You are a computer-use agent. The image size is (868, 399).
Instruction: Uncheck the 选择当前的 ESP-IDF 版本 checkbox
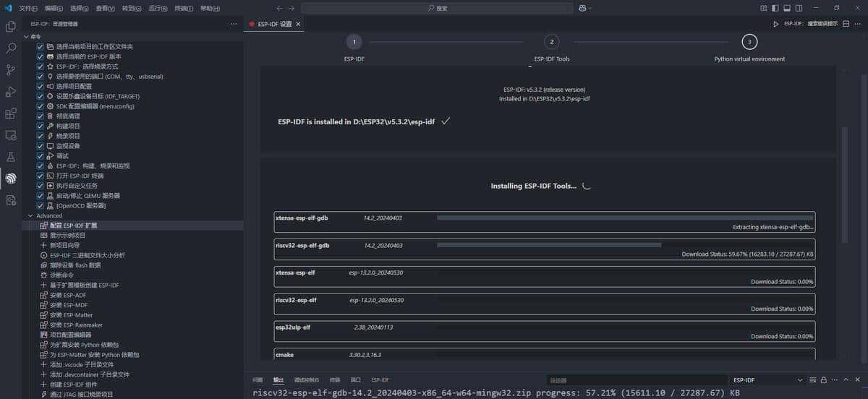(x=41, y=56)
